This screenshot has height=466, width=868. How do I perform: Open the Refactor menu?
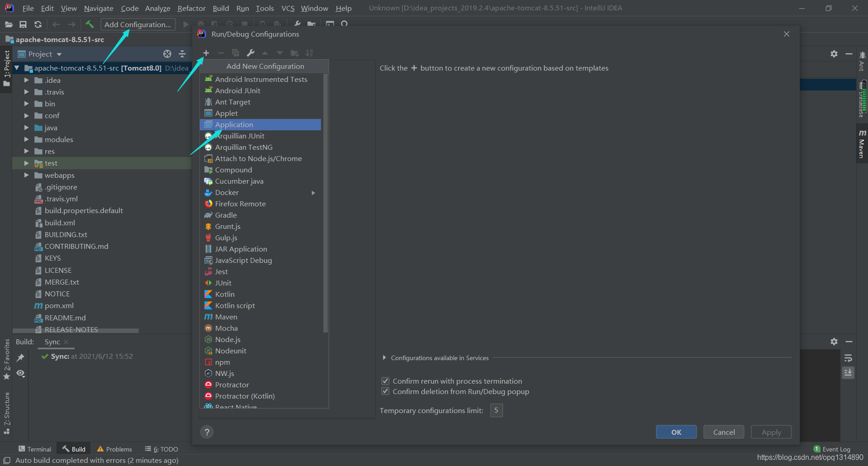[x=191, y=8]
